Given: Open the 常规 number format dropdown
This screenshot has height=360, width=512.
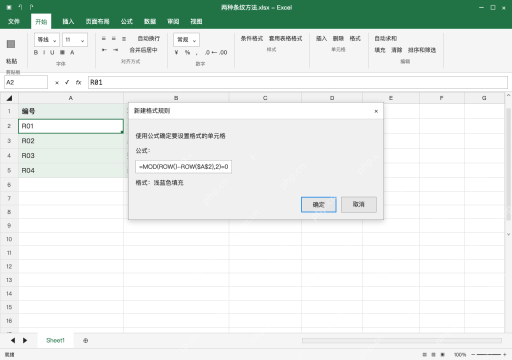Looking at the screenshot, I should pos(186,40).
